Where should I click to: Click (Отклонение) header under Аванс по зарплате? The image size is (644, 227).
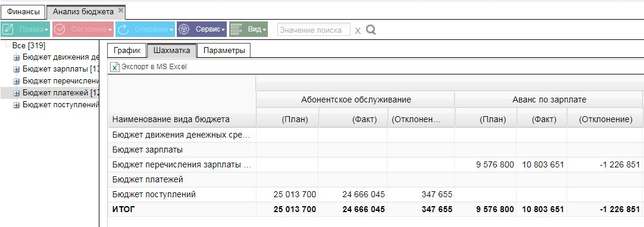pos(605,120)
